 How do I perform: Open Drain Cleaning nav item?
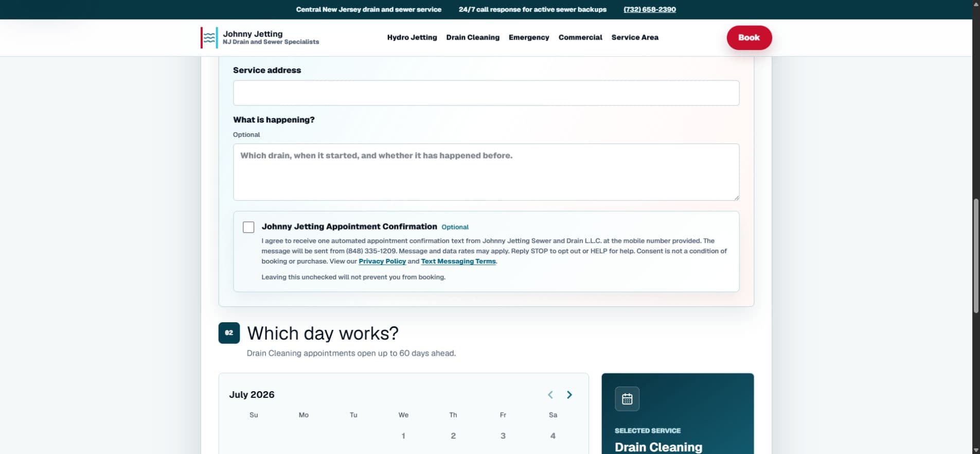473,38
